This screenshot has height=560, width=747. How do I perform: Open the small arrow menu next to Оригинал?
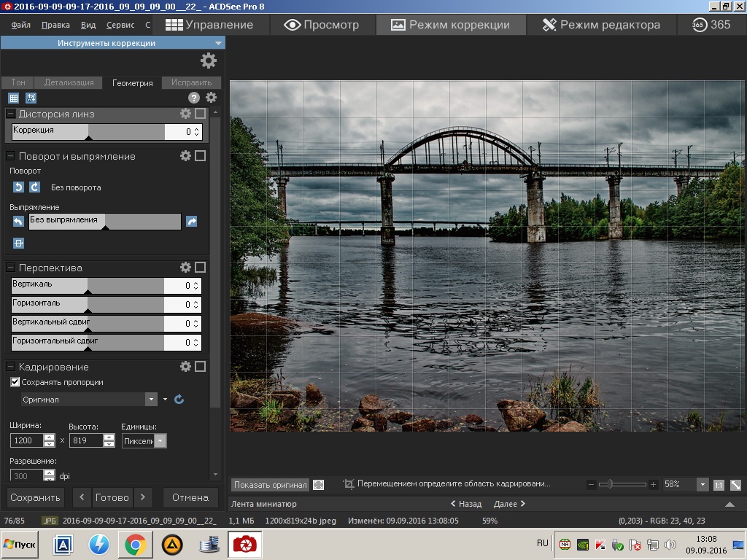(x=166, y=399)
